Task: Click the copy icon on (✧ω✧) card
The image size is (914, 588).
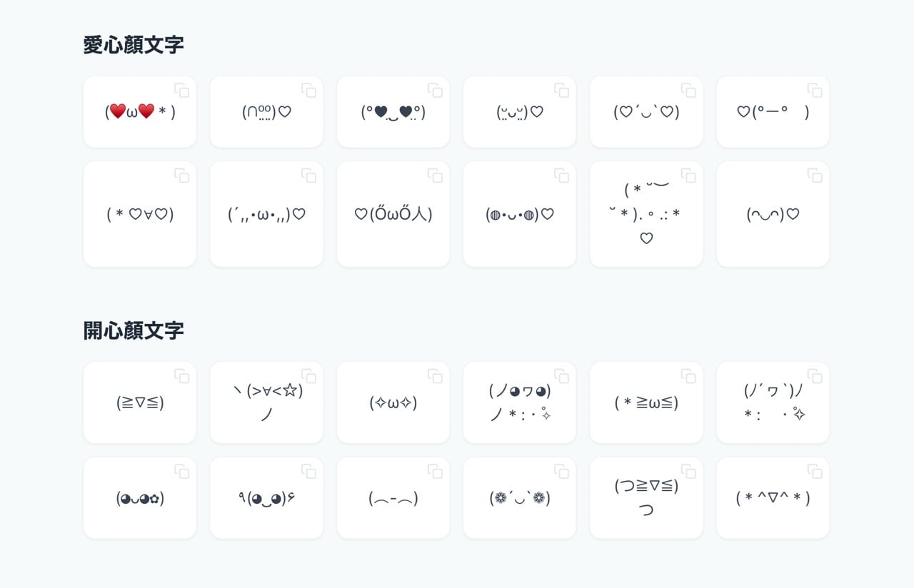Action: coord(436,377)
